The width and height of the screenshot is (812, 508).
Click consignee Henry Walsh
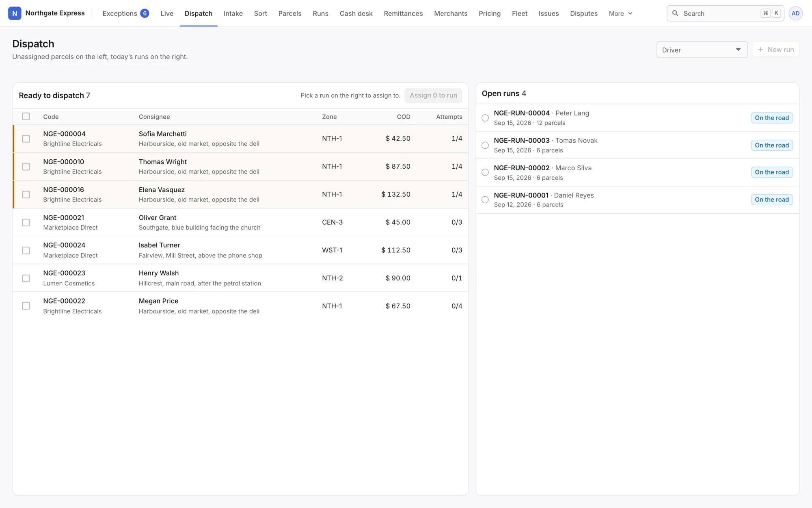(159, 273)
